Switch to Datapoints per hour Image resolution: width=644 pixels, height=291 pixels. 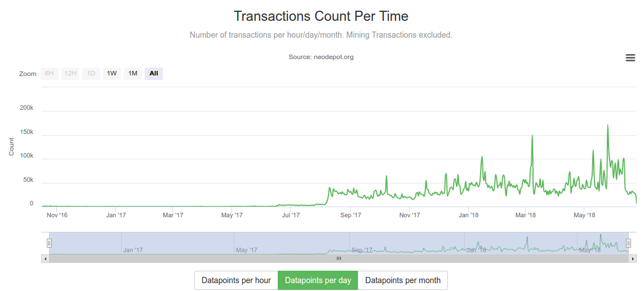(x=236, y=280)
